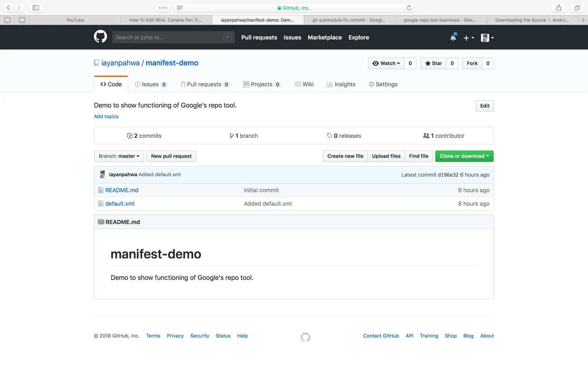Click the Upload files button
The height and width of the screenshot is (368, 588).
tap(386, 156)
